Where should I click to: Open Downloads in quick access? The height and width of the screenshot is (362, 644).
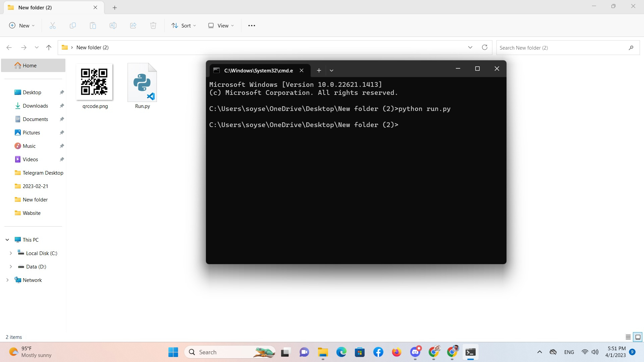point(35,106)
